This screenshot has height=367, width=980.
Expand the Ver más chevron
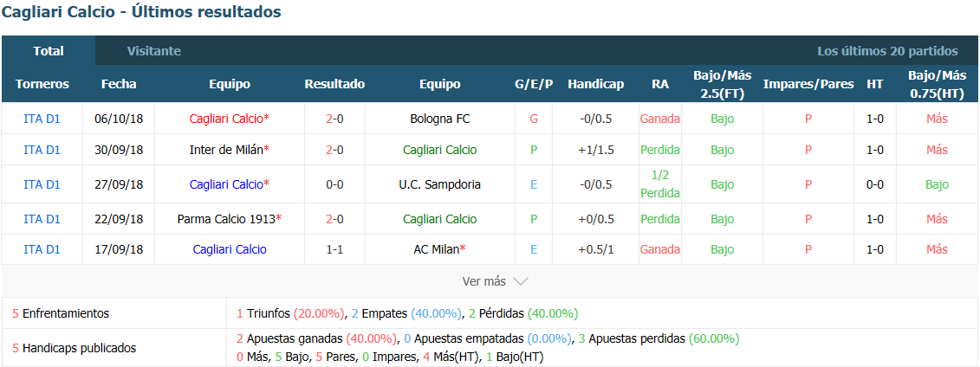point(520,281)
